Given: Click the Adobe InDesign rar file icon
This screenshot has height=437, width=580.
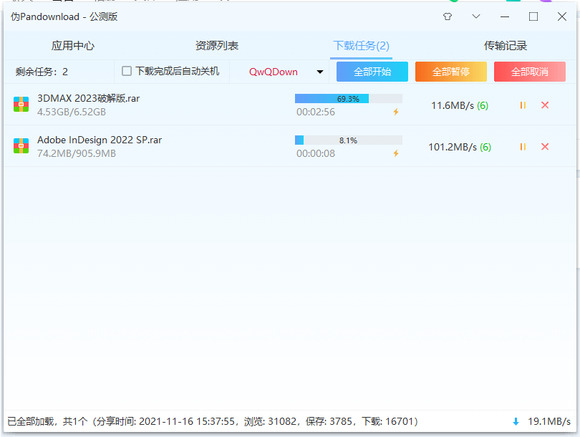Looking at the screenshot, I should coord(21,146).
